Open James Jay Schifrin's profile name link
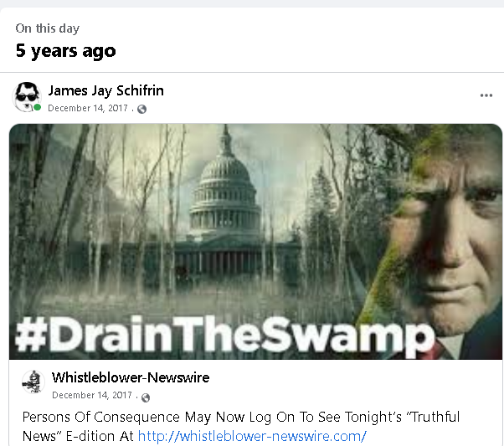 point(105,90)
